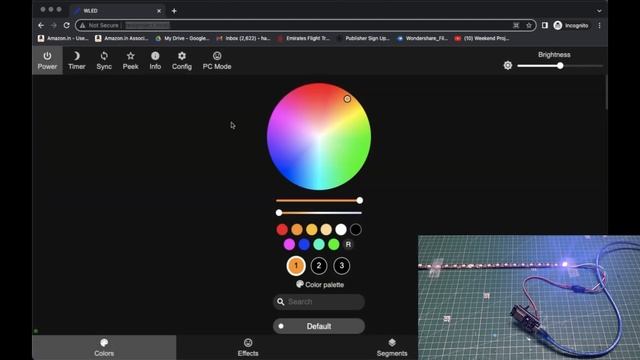The height and width of the screenshot is (360, 640).
Task: Open a new browser tab
Action: (174, 11)
